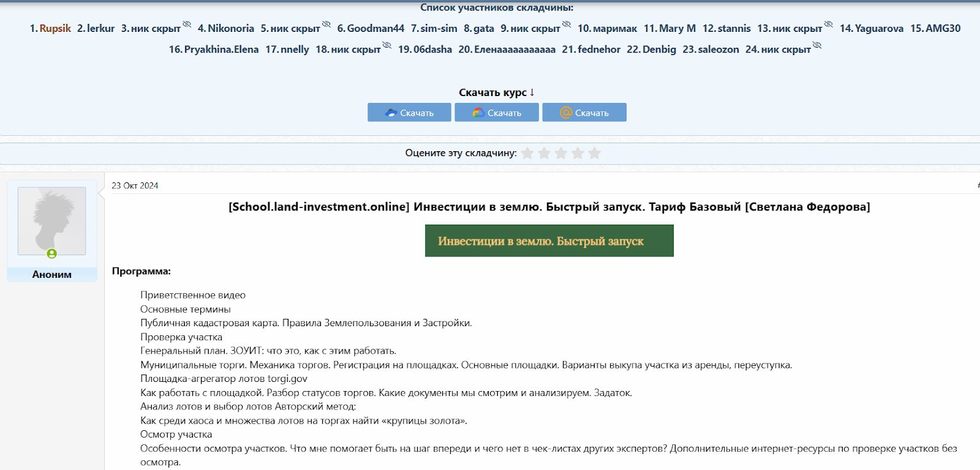Open participant Mary M's profile
980x470 pixels.
pos(677,28)
